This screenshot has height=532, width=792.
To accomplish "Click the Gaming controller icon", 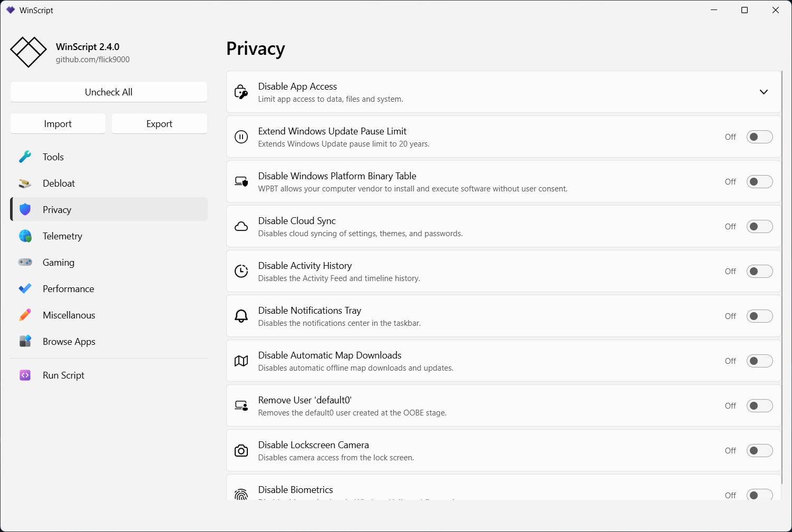I will (x=25, y=262).
